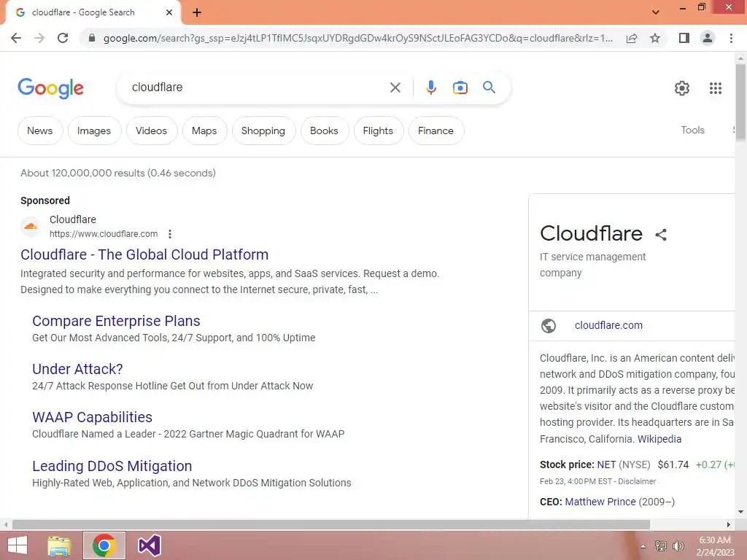Open Matthew Prince CEO link
Viewport: 747px width, 560px height.
(600, 502)
